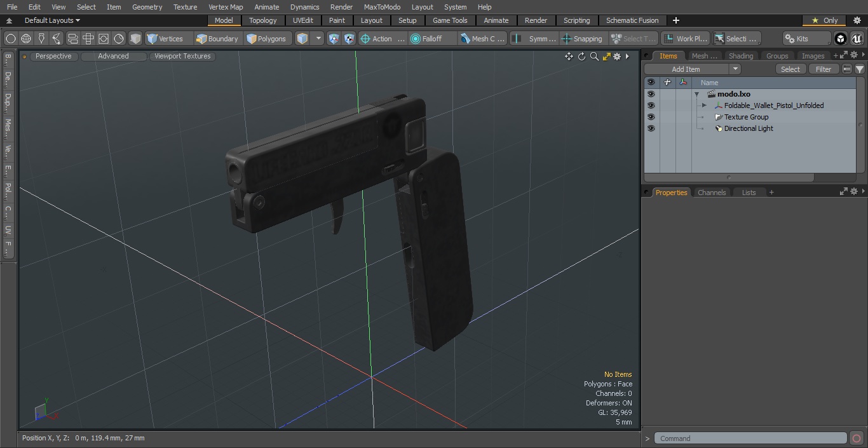Click arrow right of viewport gear icon
Image resolution: width=868 pixels, height=448 pixels.
[x=627, y=57]
